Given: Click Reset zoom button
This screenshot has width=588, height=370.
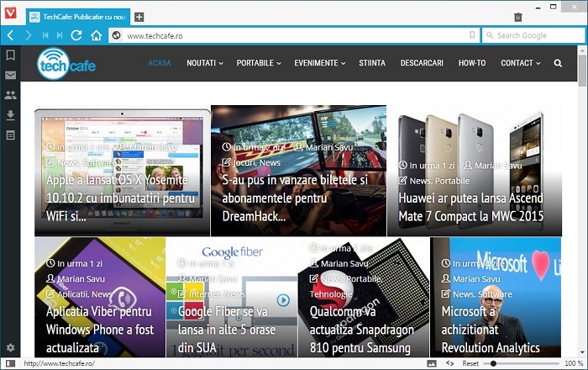Looking at the screenshot, I should pos(470,363).
